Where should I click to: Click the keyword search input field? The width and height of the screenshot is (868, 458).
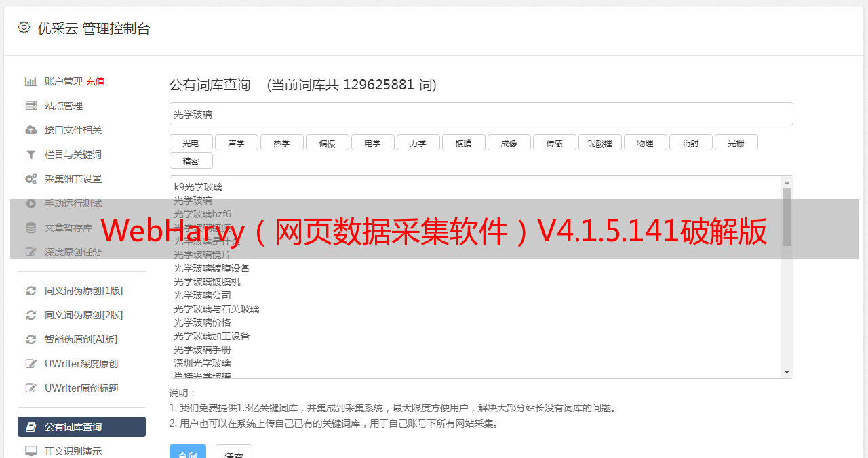(481, 114)
